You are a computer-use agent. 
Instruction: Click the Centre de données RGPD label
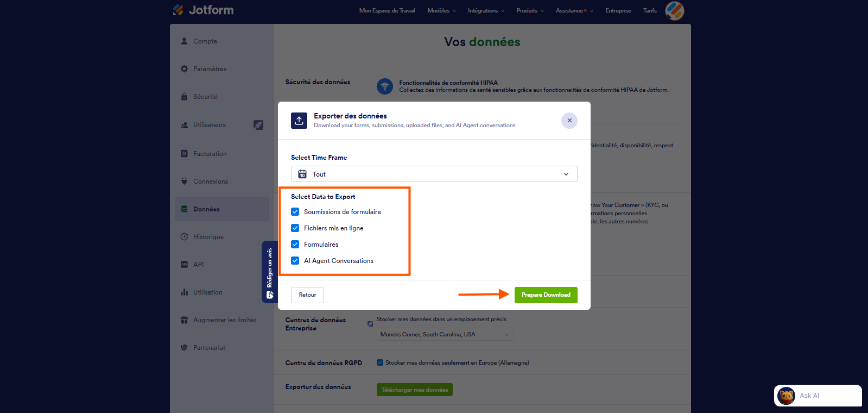pos(324,362)
